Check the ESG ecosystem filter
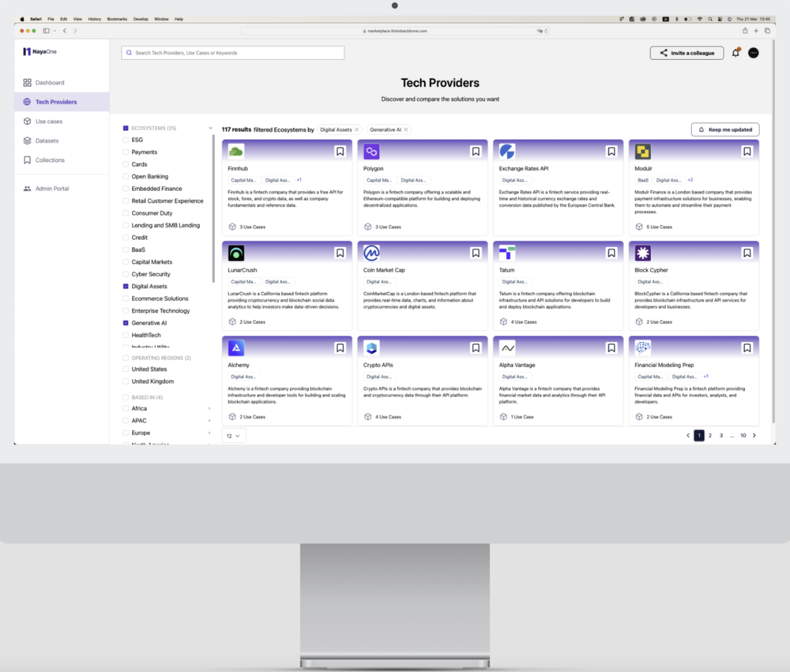790x672 pixels. [126, 140]
